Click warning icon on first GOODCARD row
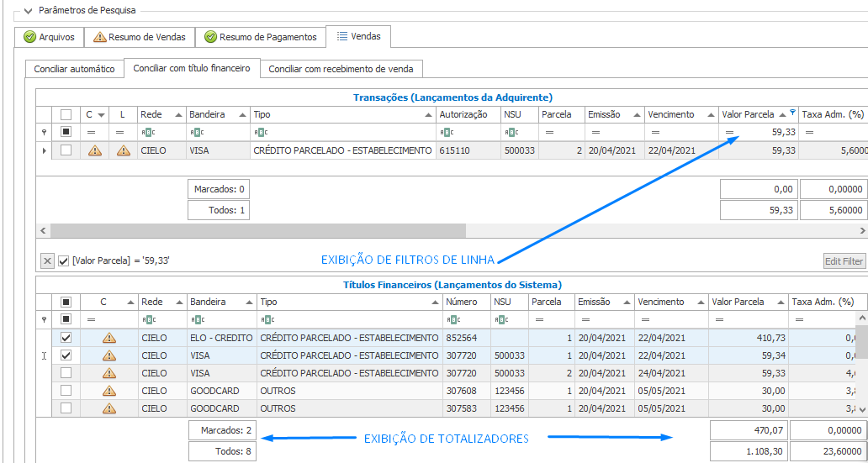868x463 pixels. click(108, 391)
